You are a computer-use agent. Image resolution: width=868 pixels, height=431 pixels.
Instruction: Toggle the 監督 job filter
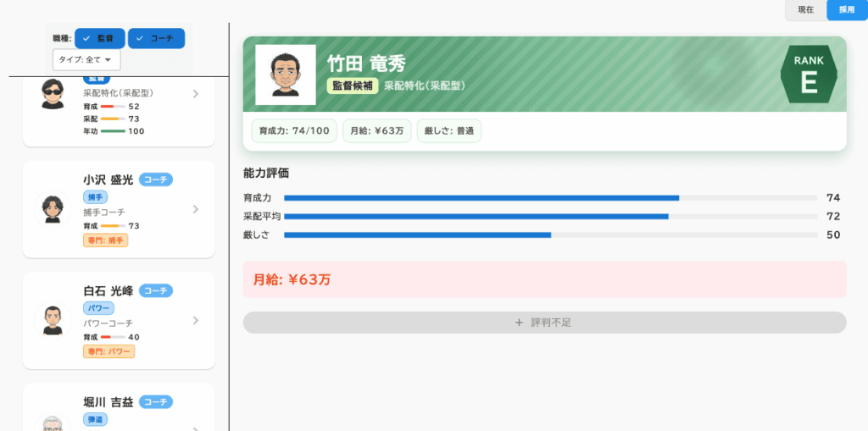point(100,38)
